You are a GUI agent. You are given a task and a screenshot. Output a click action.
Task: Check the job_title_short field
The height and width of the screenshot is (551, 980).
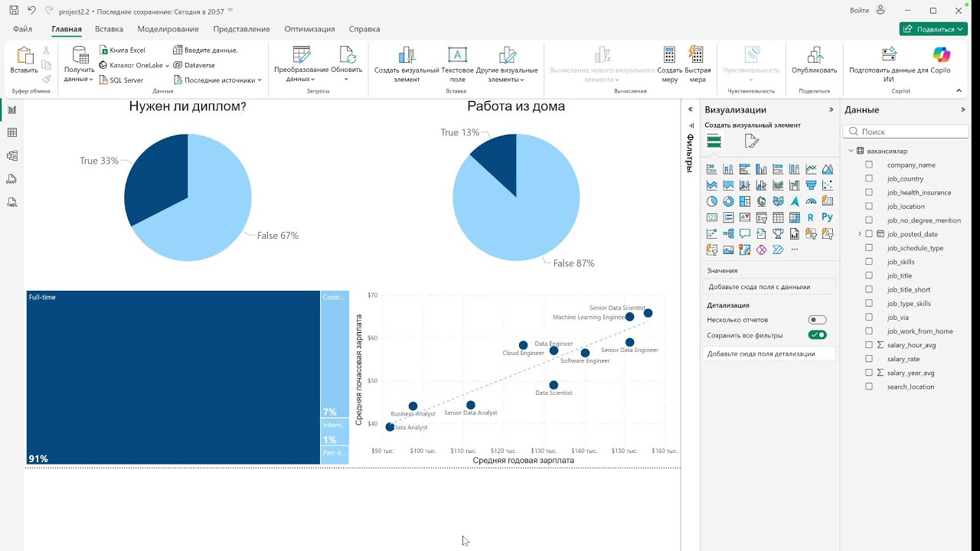point(869,289)
